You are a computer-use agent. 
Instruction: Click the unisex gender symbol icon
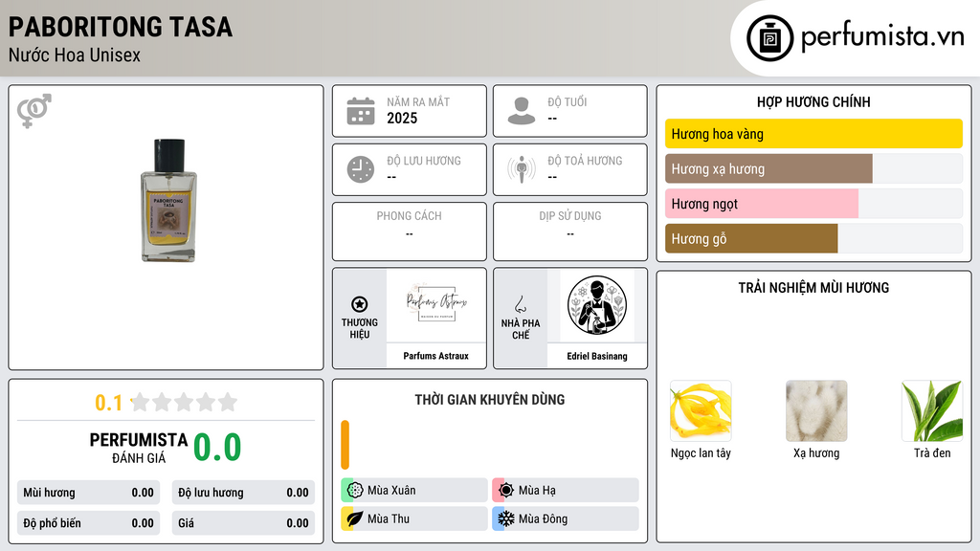tap(34, 111)
